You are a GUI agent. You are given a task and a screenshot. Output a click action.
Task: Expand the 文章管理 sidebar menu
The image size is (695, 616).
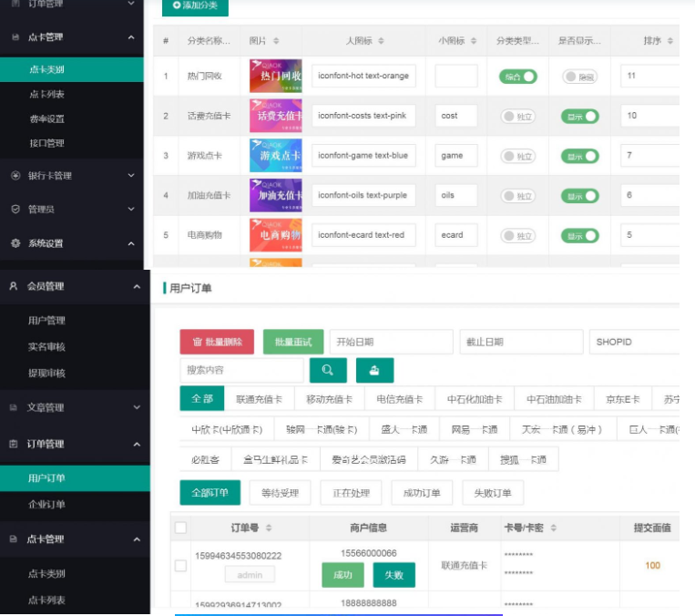point(137,407)
